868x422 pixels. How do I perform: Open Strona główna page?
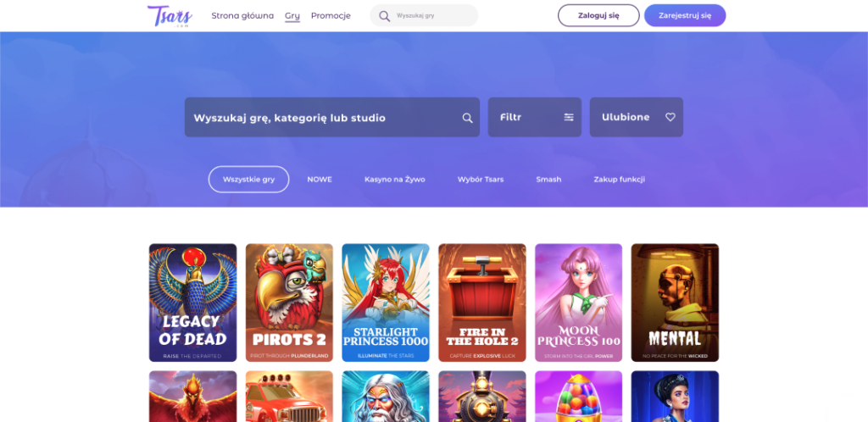coord(242,15)
